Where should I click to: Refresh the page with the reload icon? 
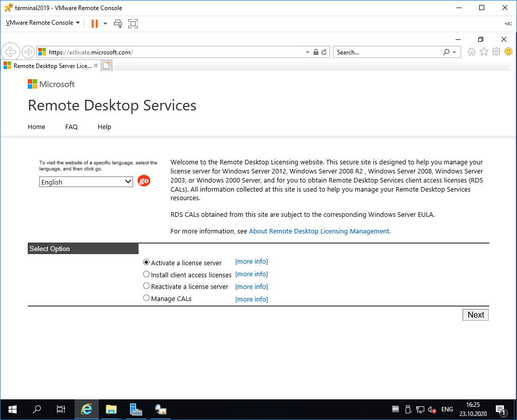[324, 52]
